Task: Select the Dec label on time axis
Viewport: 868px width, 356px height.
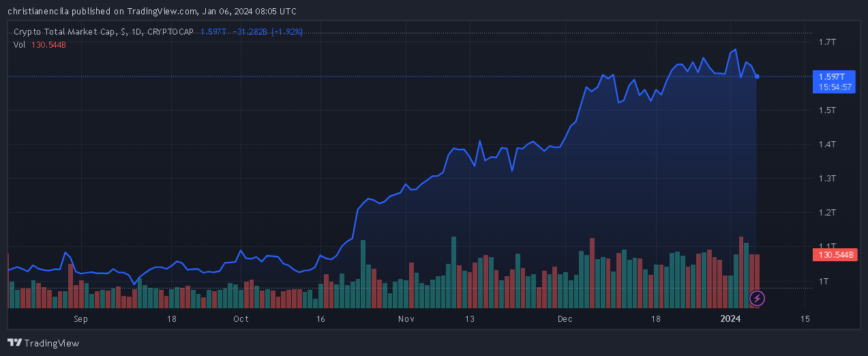Action: click(565, 319)
